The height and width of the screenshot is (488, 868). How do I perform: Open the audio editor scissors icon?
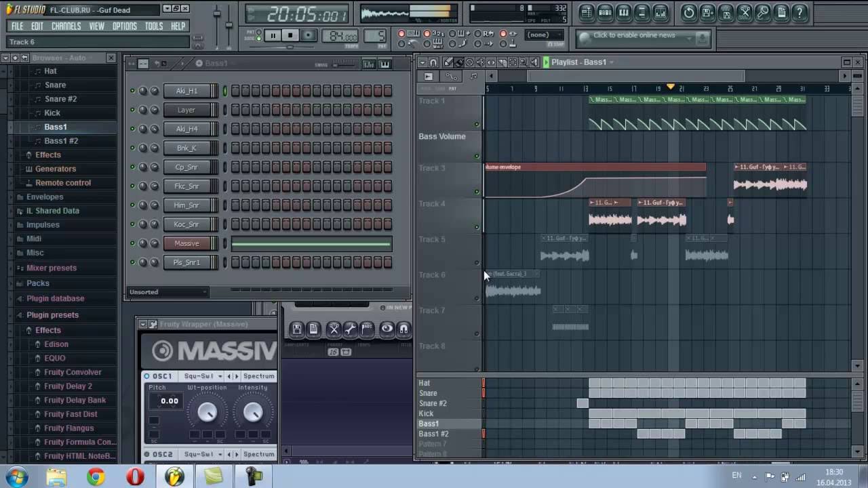pos(745,13)
